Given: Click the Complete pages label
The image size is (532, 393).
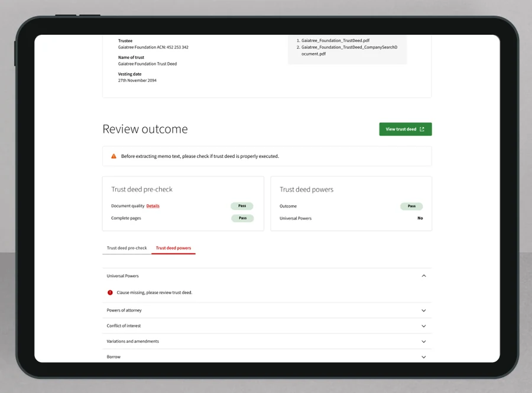Looking at the screenshot, I should tap(126, 218).
